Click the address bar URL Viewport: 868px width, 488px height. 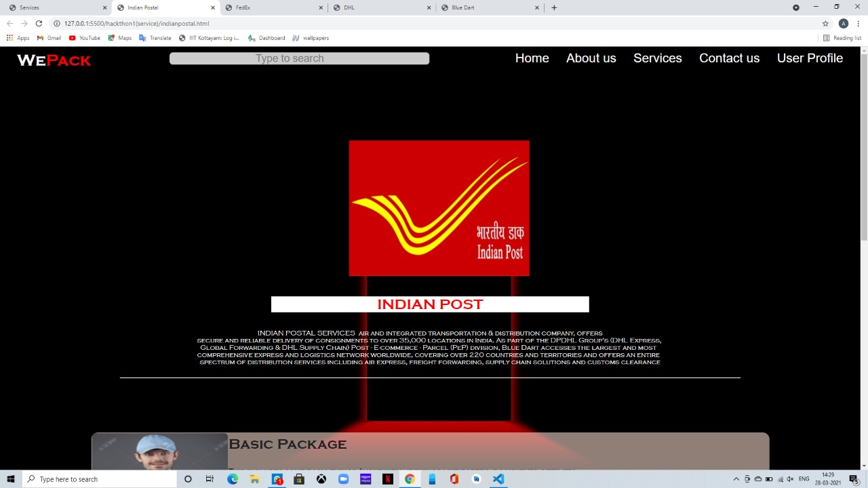[x=136, y=23]
